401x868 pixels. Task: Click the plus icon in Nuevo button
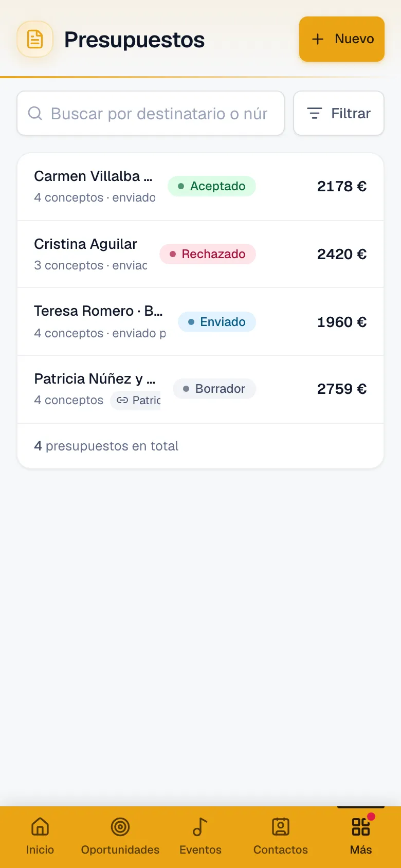click(318, 39)
